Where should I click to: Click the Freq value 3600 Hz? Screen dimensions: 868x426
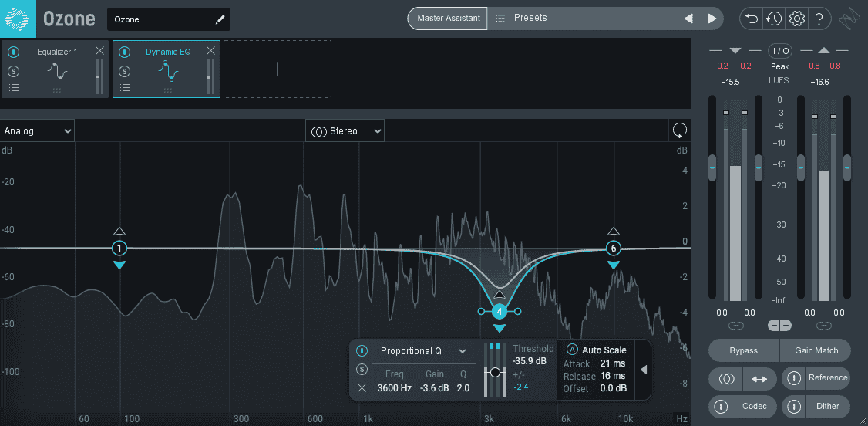click(x=394, y=388)
